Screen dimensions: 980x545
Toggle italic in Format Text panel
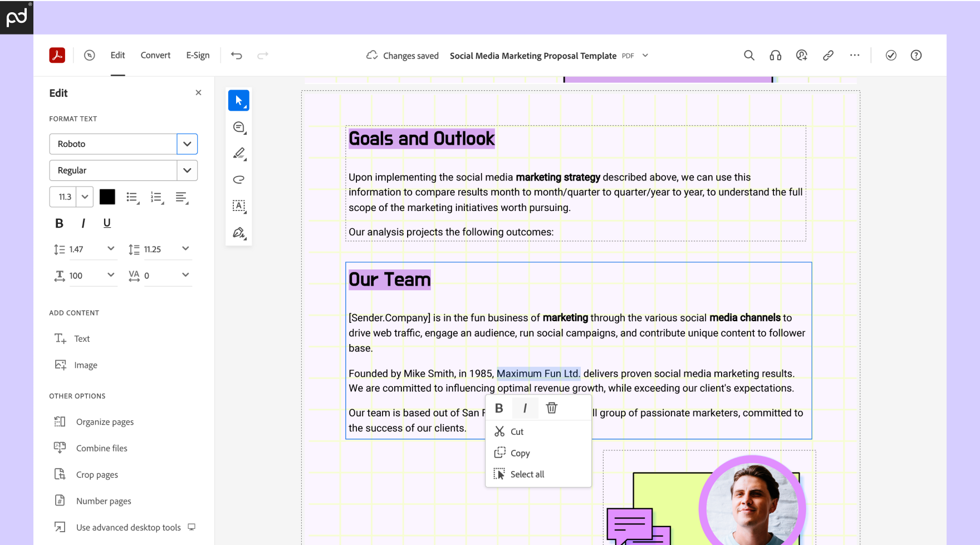coord(83,223)
